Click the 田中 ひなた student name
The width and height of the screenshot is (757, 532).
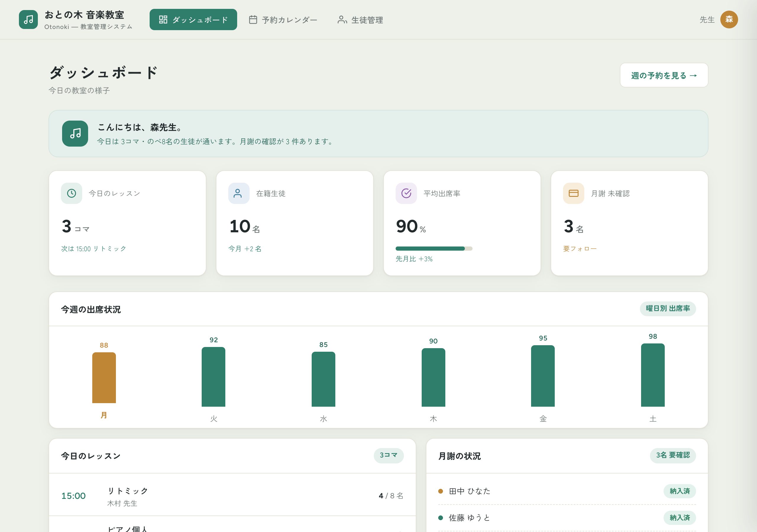[x=470, y=491]
